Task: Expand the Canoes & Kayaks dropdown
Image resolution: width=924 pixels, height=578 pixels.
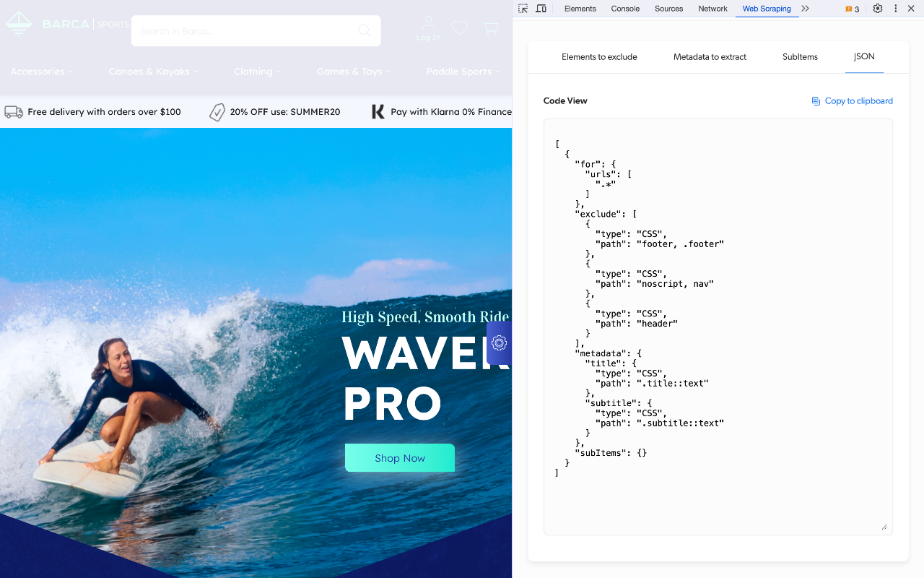Action: [153, 72]
